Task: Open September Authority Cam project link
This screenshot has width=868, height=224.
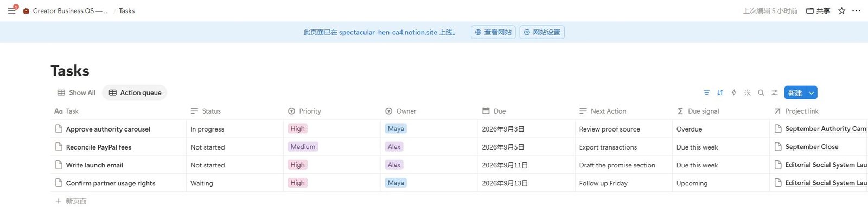Action: click(826, 129)
